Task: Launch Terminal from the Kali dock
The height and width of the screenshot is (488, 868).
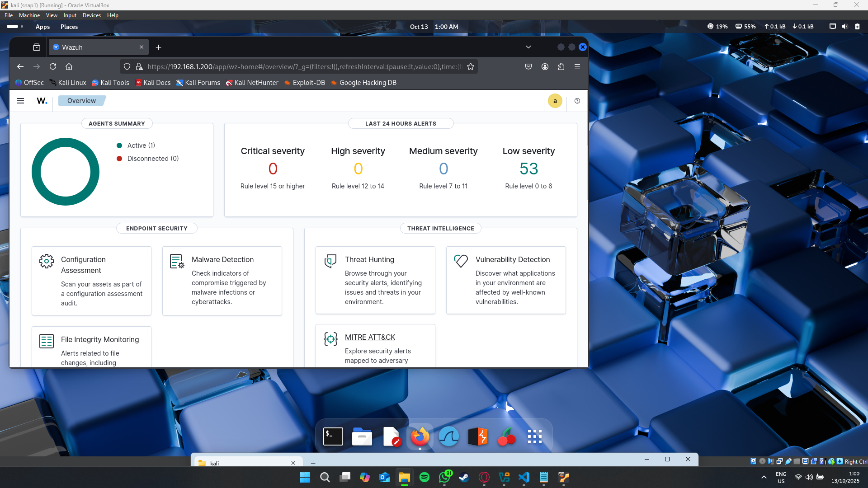Action: click(333, 436)
